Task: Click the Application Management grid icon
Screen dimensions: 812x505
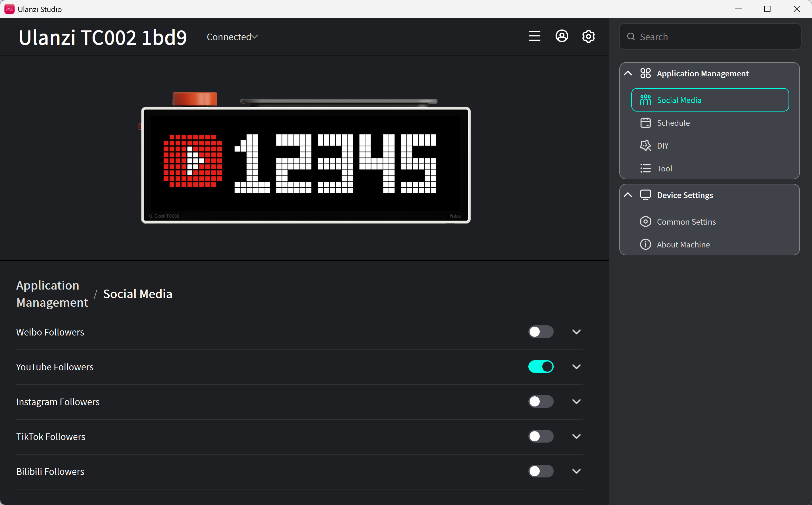Action: pos(645,73)
